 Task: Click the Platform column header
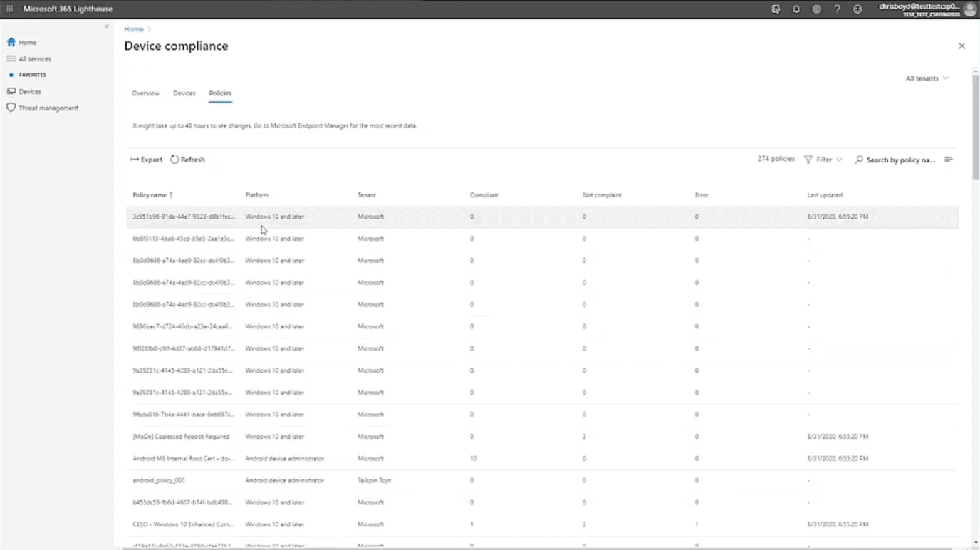point(257,195)
